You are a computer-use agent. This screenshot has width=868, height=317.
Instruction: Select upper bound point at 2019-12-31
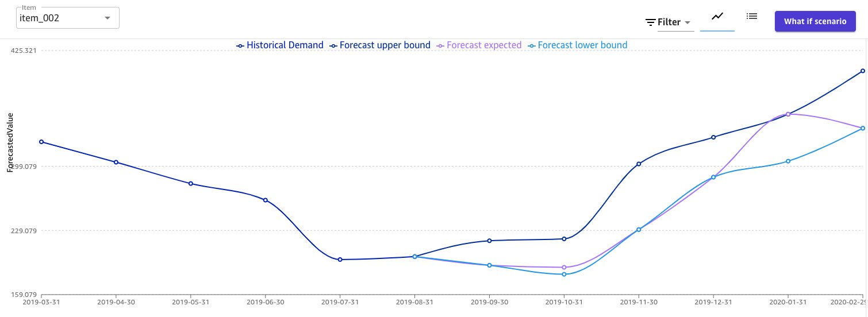coord(713,137)
